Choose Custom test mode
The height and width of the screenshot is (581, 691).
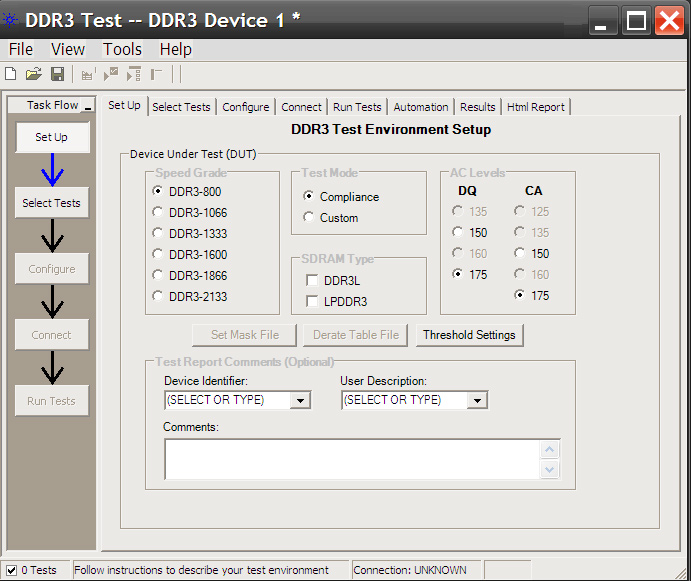click(309, 218)
